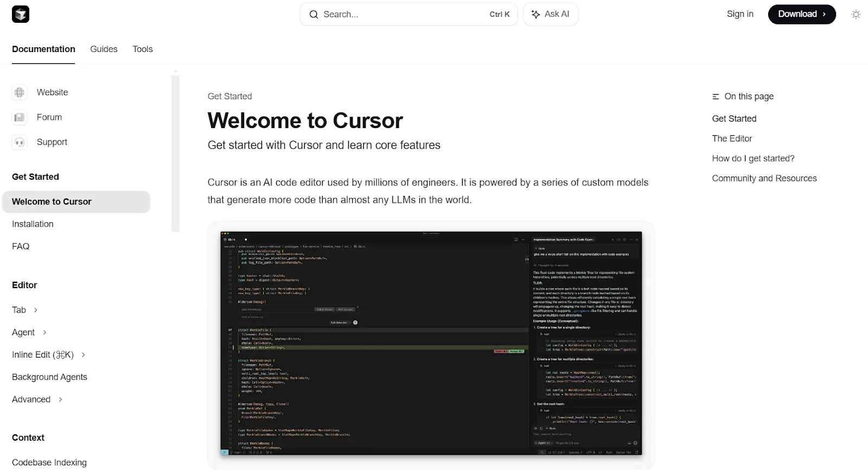Switch to the Documentation tab

tap(43, 49)
